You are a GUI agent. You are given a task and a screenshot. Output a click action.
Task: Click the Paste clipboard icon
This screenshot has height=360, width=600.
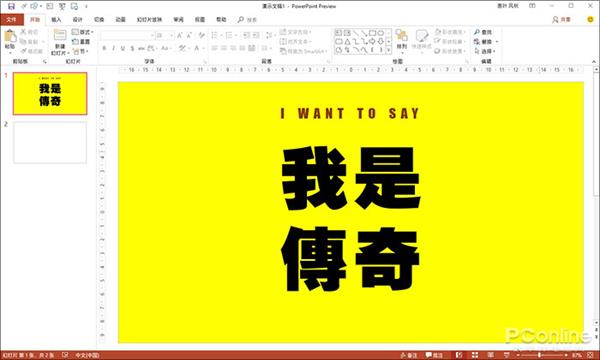[x=10, y=36]
